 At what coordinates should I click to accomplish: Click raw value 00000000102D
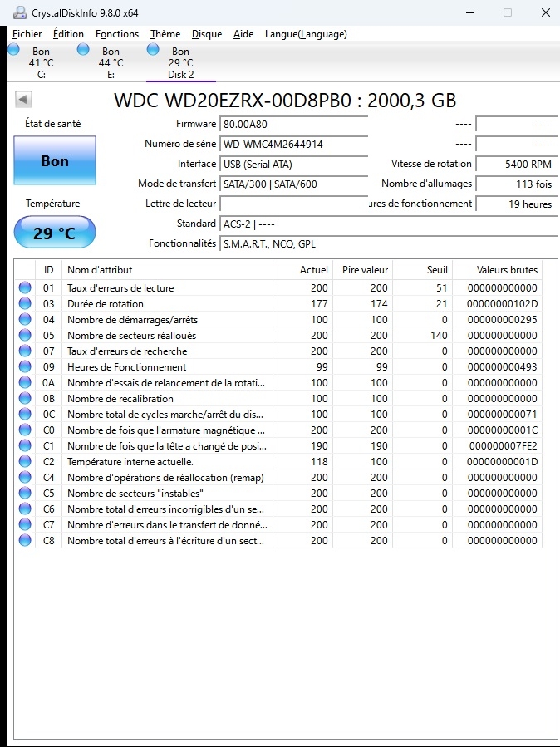(x=502, y=303)
